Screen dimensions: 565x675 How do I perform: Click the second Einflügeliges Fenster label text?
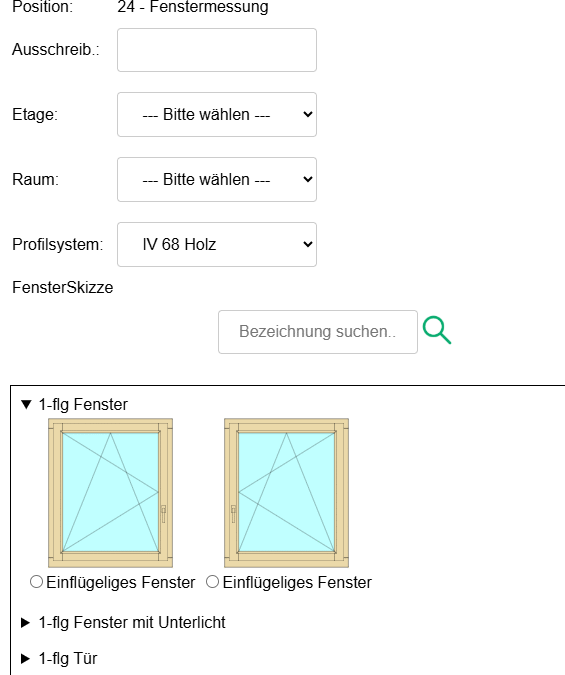tap(297, 582)
